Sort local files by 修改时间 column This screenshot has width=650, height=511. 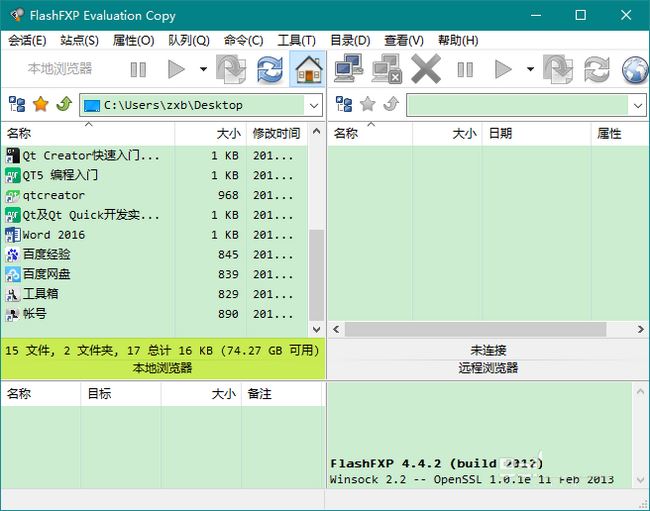coord(276,133)
